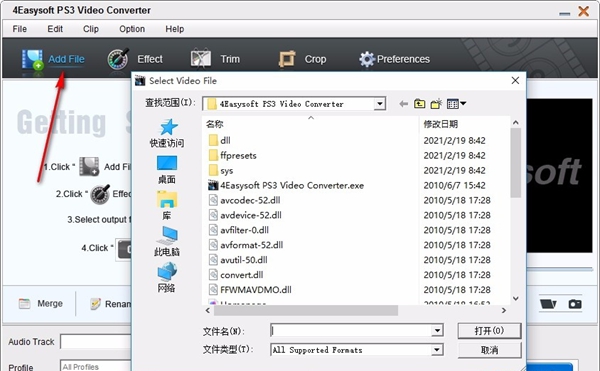
Task: Click the Open (打开) button
Action: pos(489,330)
